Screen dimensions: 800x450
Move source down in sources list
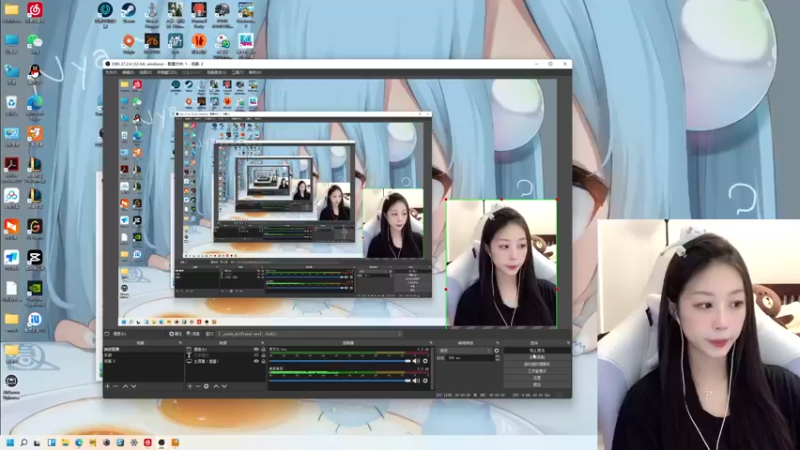tap(224, 386)
